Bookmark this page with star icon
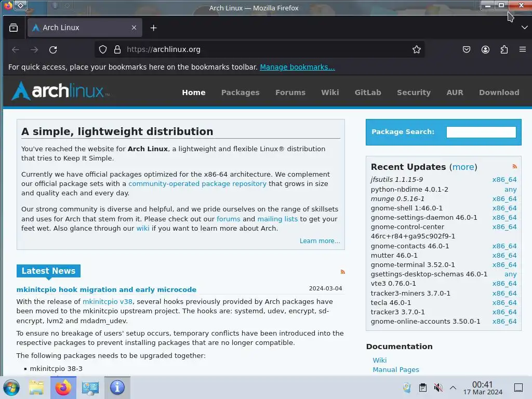The width and height of the screenshot is (532, 399). click(x=417, y=49)
